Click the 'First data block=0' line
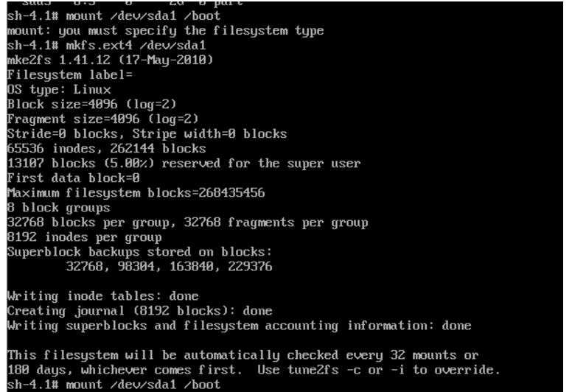572x392 pixels. coord(73,178)
